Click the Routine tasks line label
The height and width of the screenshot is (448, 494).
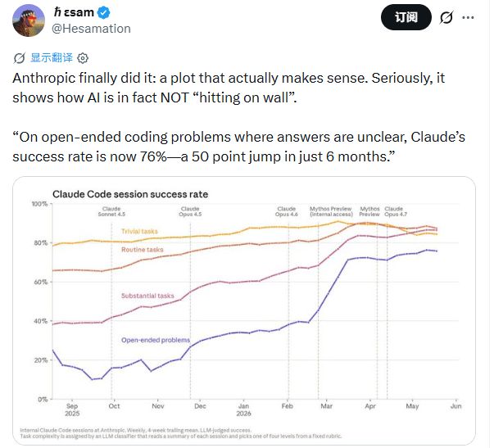tap(143, 250)
